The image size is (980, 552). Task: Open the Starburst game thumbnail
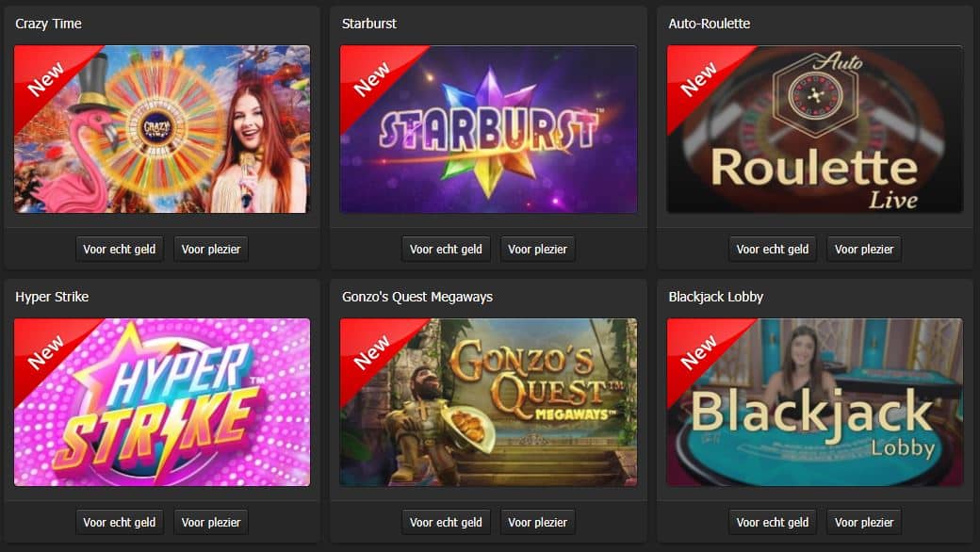click(x=488, y=129)
